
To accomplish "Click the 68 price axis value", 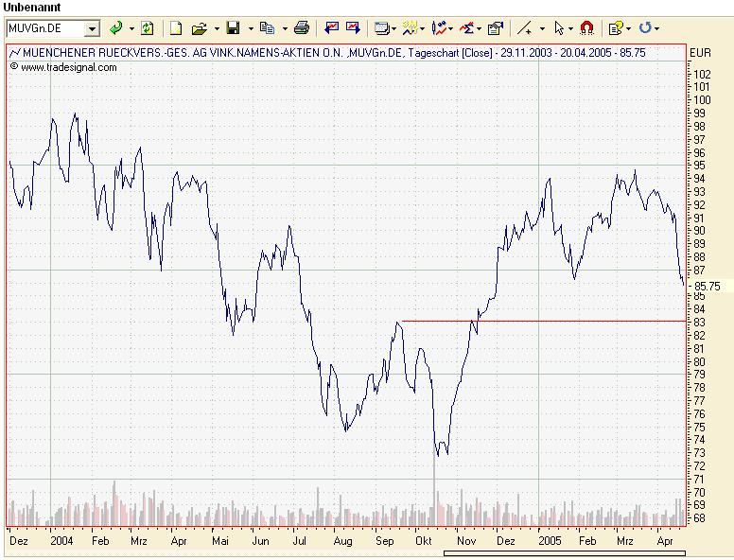I will pos(699,518).
